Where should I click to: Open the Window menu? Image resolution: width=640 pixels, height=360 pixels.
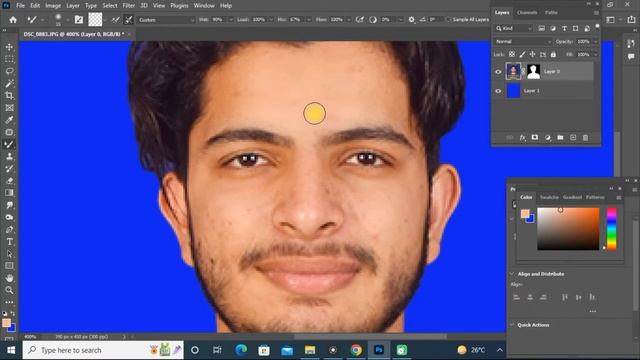[204, 6]
